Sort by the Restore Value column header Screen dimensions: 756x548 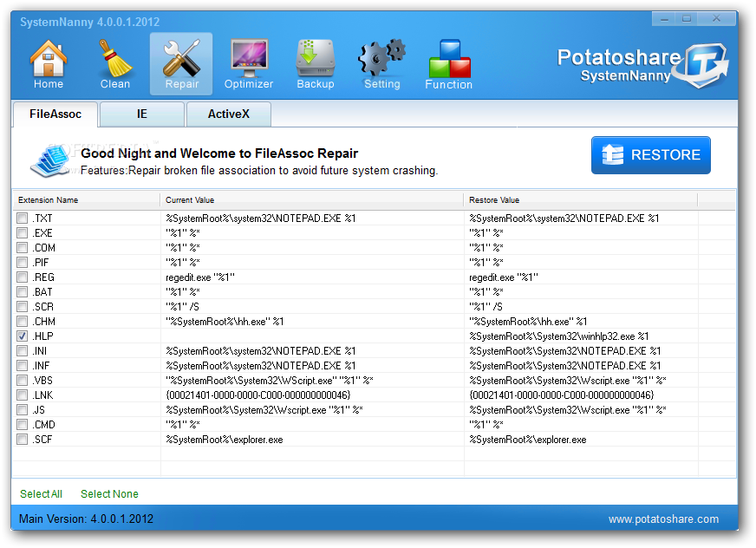[x=581, y=199]
